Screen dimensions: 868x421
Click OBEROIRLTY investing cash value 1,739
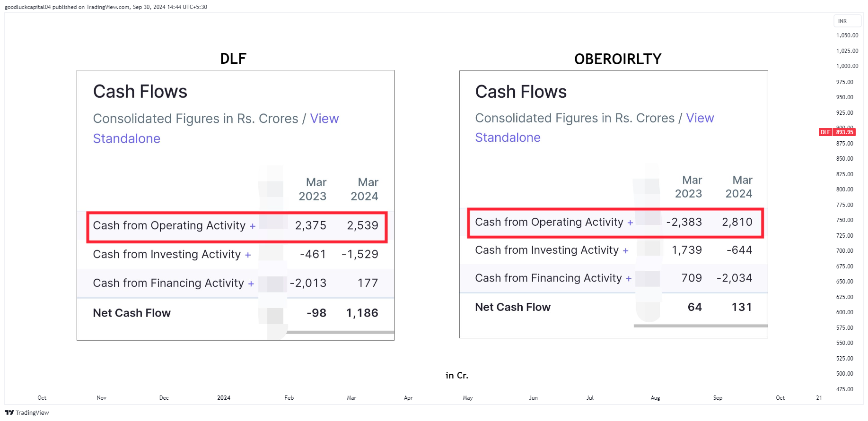[x=687, y=250]
